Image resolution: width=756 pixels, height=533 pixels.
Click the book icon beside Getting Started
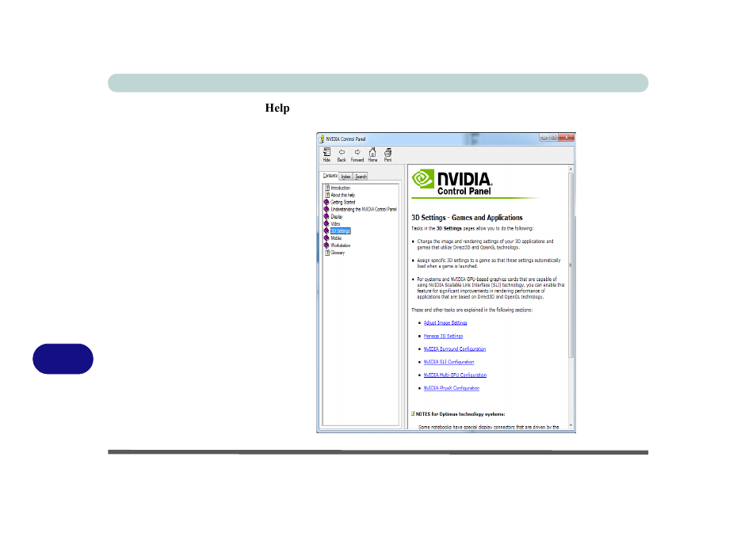point(326,203)
